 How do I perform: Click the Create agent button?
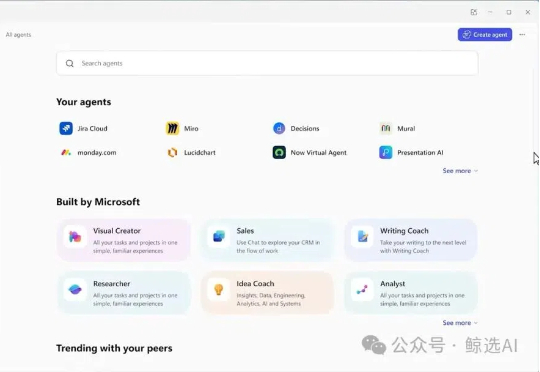pos(485,34)
